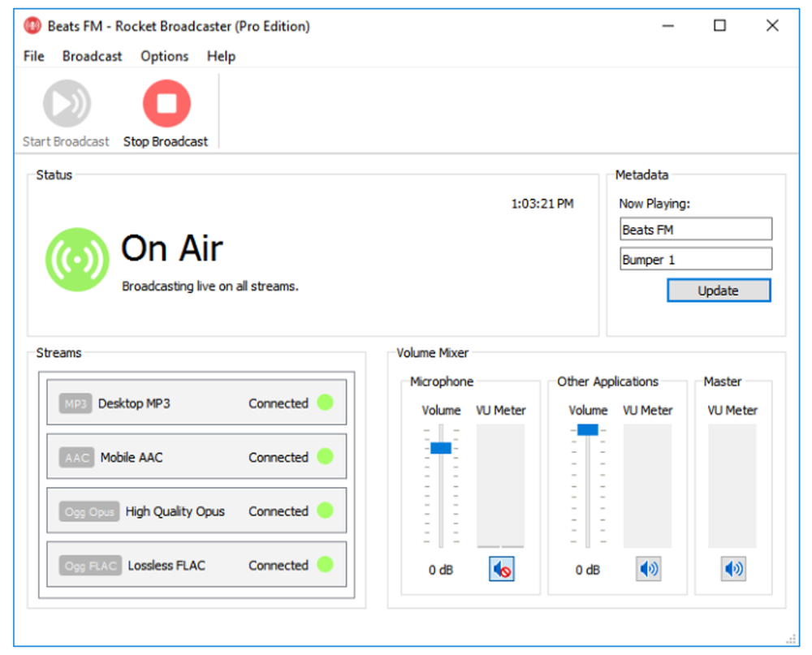Viewport: 812px width, 655px height.
Task: Close the Rocket Broadcaster window
Action: [x=772, y=25]
